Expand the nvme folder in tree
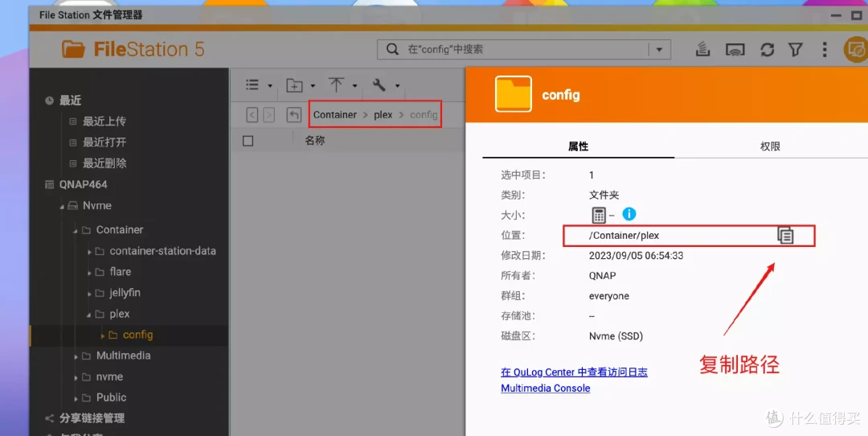The image size is (868, 436). pos(76,378)
